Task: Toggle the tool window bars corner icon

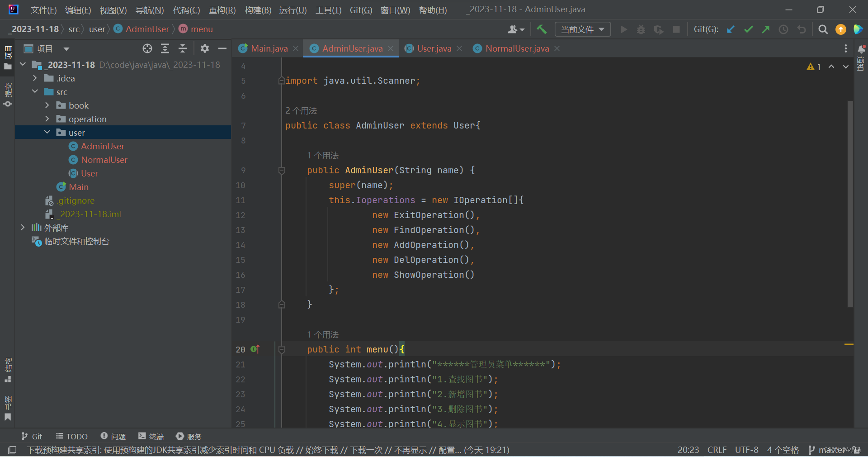Action: click(12, 450)
